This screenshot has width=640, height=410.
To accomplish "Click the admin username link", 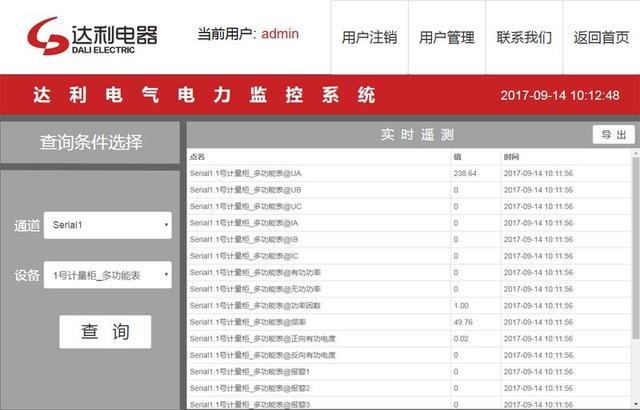I will pos(280,34).
